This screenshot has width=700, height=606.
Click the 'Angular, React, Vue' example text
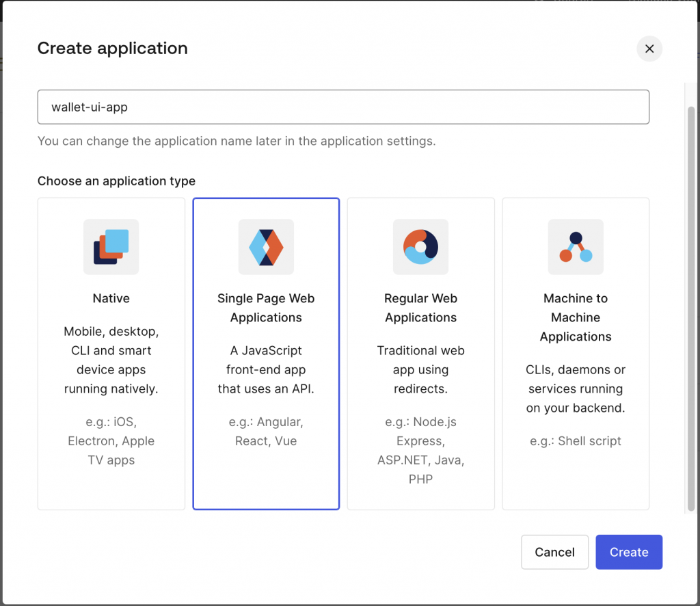(266, 432)
